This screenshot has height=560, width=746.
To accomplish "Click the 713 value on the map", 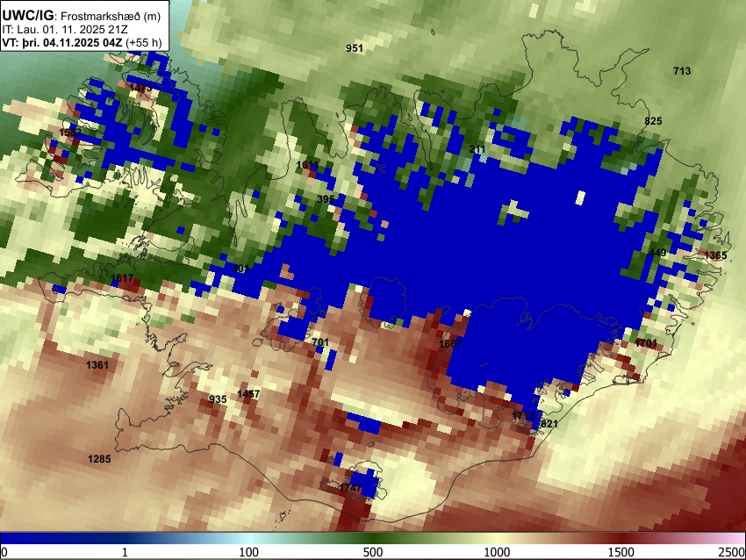I will click(x=682, y=71).
